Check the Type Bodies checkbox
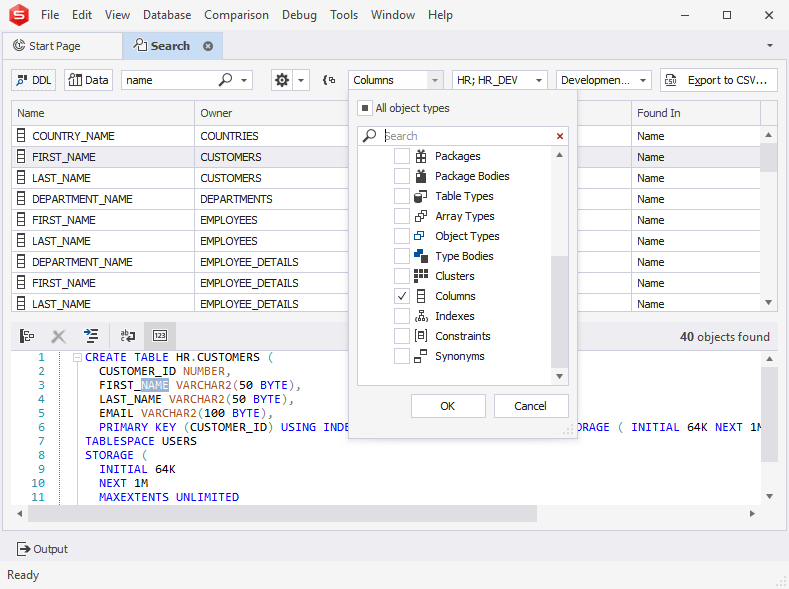Screen dimensions: 789x589 tap(402, 256)
